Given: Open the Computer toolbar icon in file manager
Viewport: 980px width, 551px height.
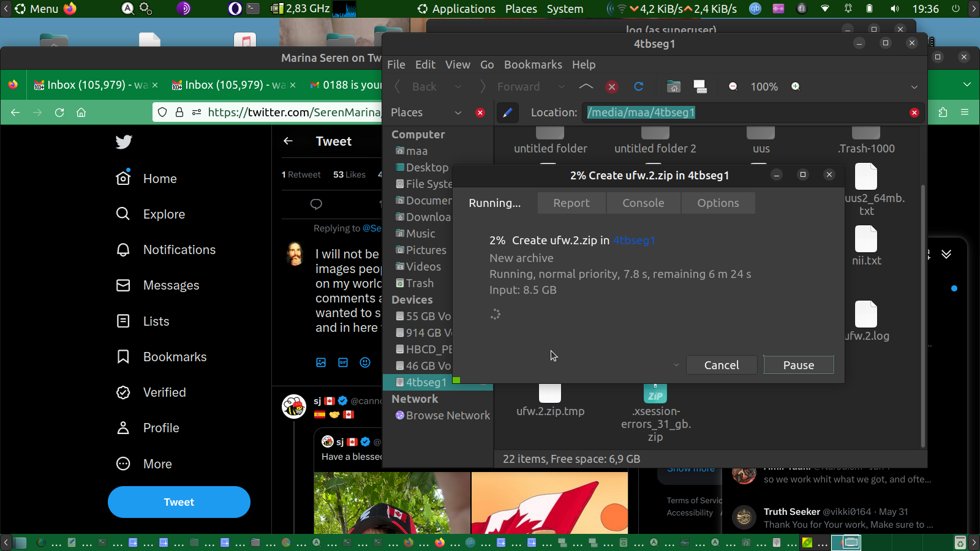Looking at the screenshot, I should [x=700, y=87].
